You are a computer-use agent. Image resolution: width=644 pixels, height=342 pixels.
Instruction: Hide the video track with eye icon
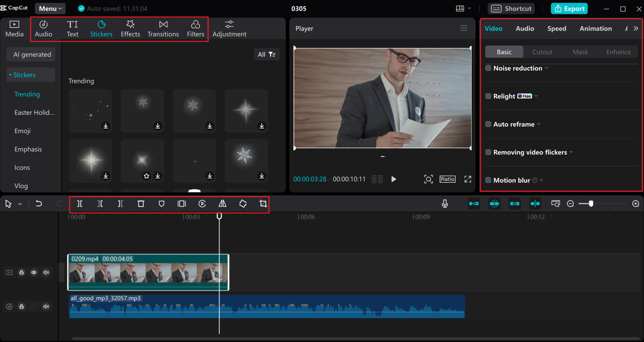coord(34,272)
